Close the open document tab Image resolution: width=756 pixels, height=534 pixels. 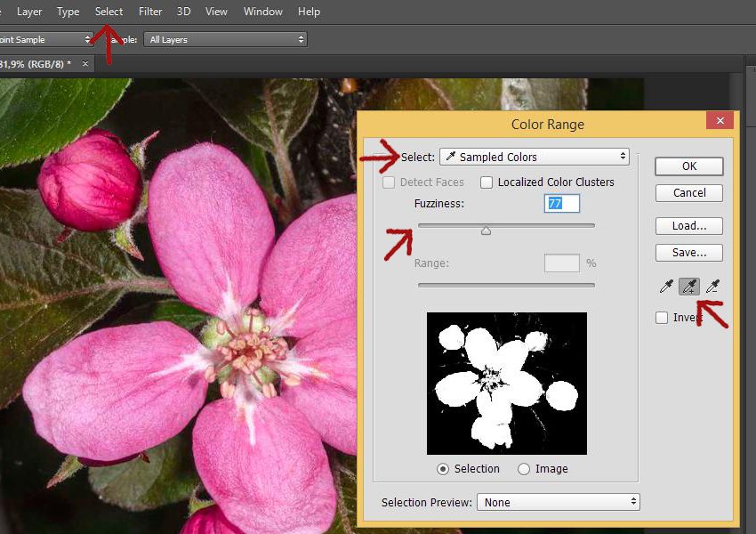click(x=84, y=64)
